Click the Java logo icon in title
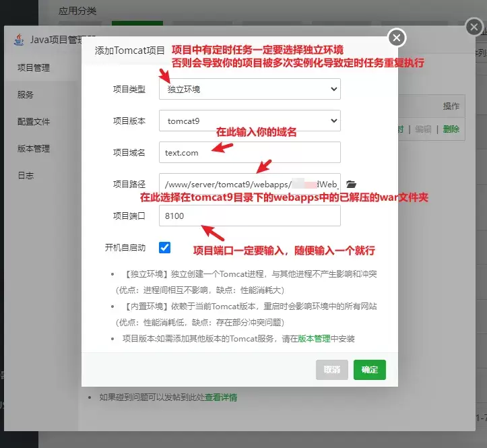Screen dimensions: 487x448 [18, 39]
